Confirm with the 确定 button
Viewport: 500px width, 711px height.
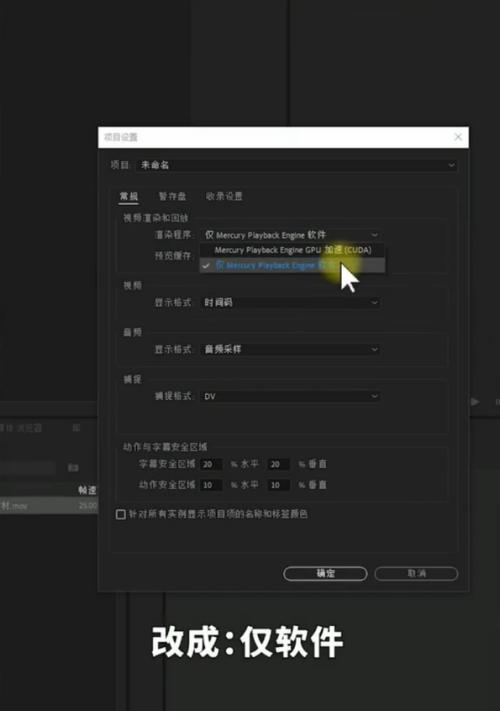click(x=325, y=574)
